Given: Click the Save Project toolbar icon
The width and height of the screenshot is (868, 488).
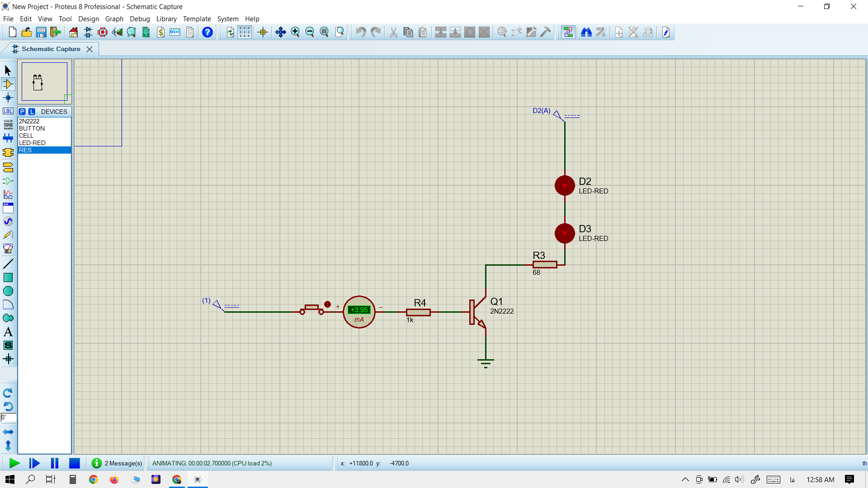Looking at the screenshot, I should (41, 32).
